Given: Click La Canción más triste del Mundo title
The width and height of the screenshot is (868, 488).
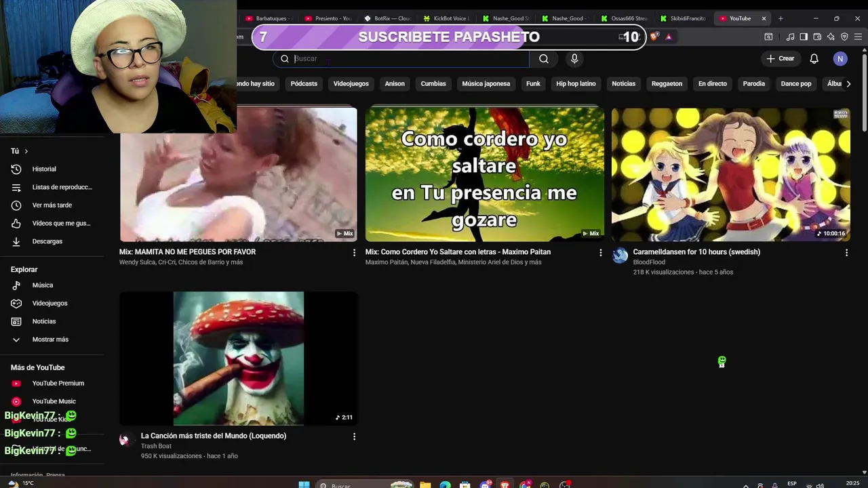Looking at the screenshot, I should [x=214, y=436].
